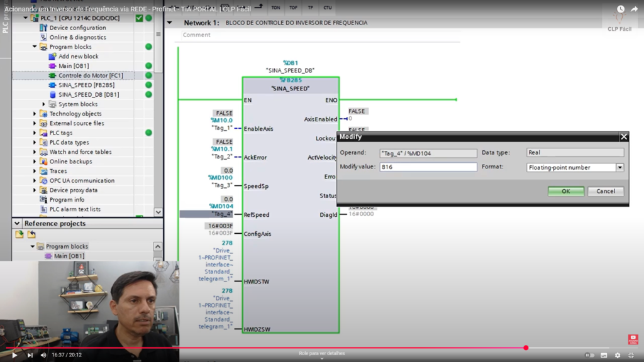
Task: Expand the System blocks folder
Action: (43, 104)
